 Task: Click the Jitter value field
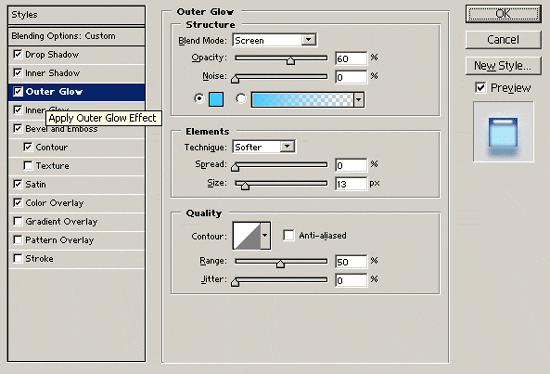(351, 280)
